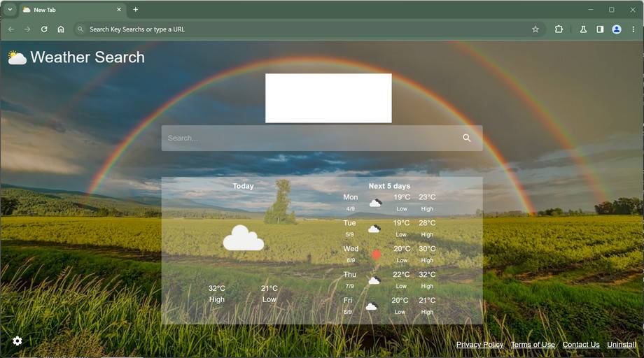Open the Extensions puzzle icon

click(559, 29)
